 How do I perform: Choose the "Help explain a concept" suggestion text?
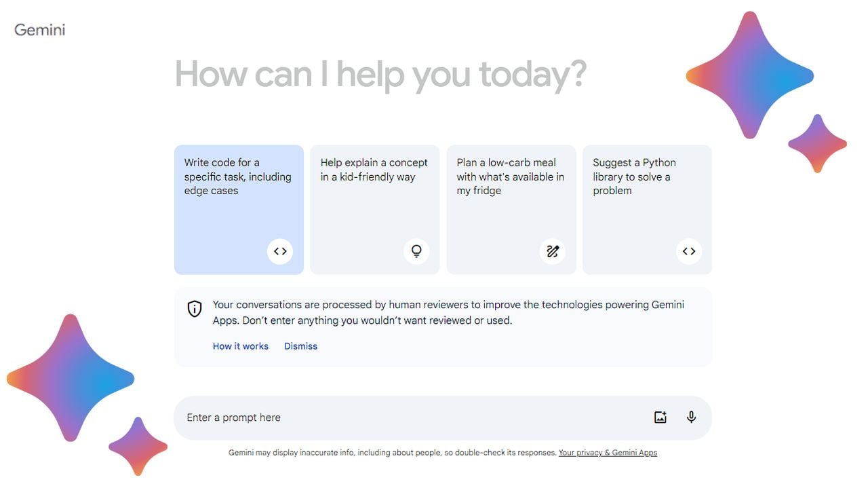[x=374, y=170]
